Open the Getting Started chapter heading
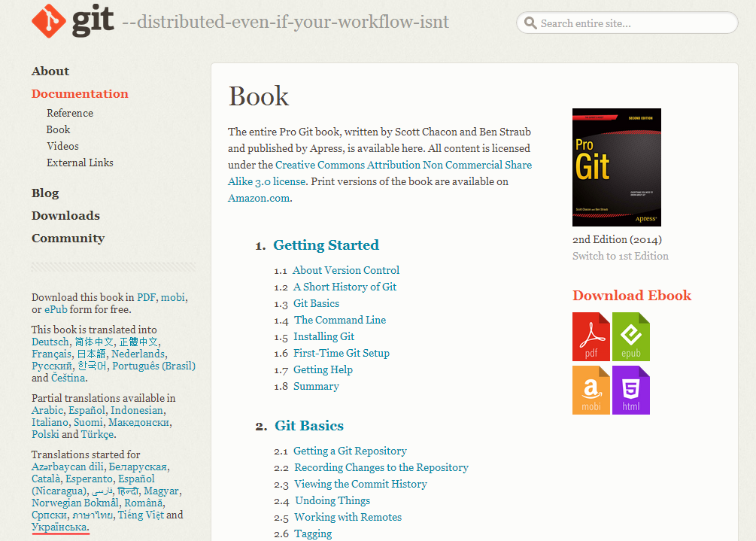Image resolution: width=756 pixels, height=541 pixels. point(326,245)
